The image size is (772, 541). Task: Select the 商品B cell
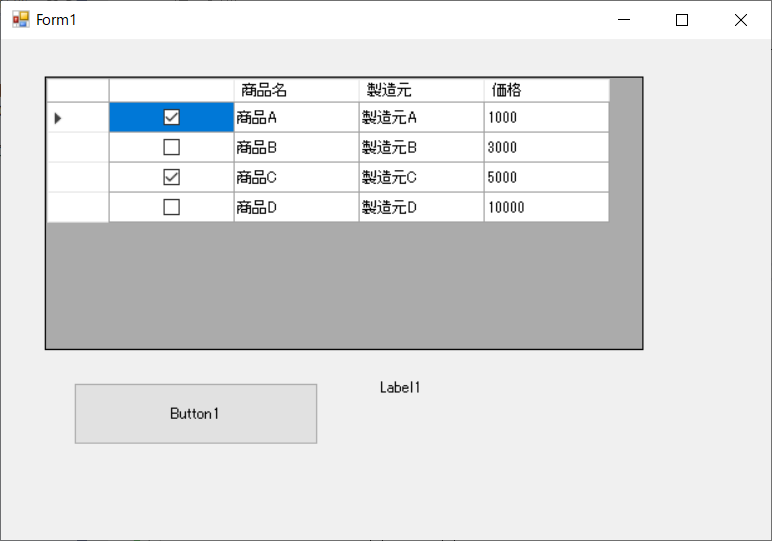pos(296,147)
